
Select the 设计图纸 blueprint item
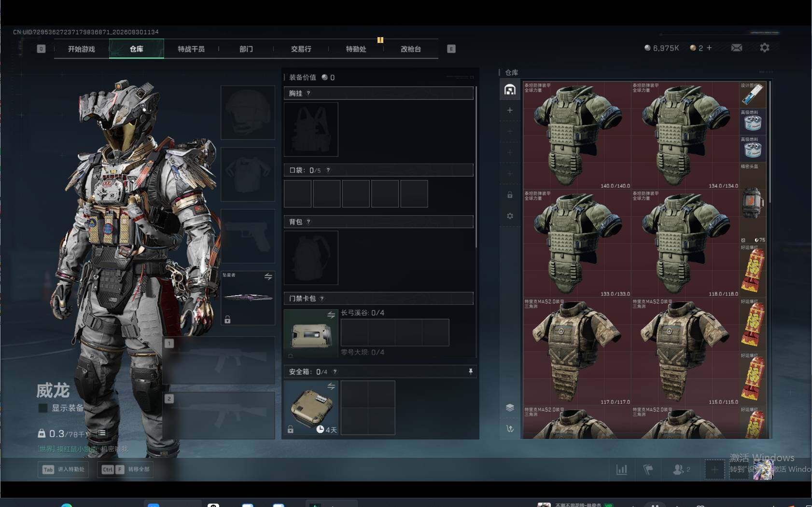pyautogui.click(x=753, y=95)
